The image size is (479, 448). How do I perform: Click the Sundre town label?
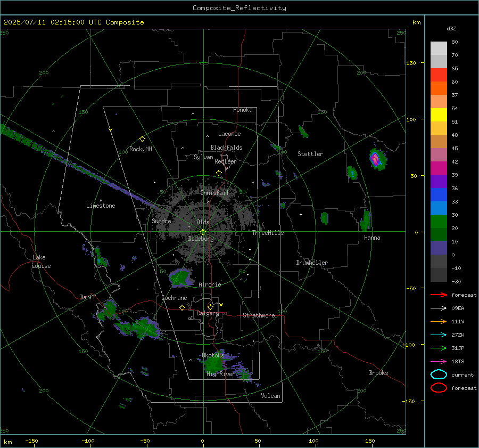point(161,221)
